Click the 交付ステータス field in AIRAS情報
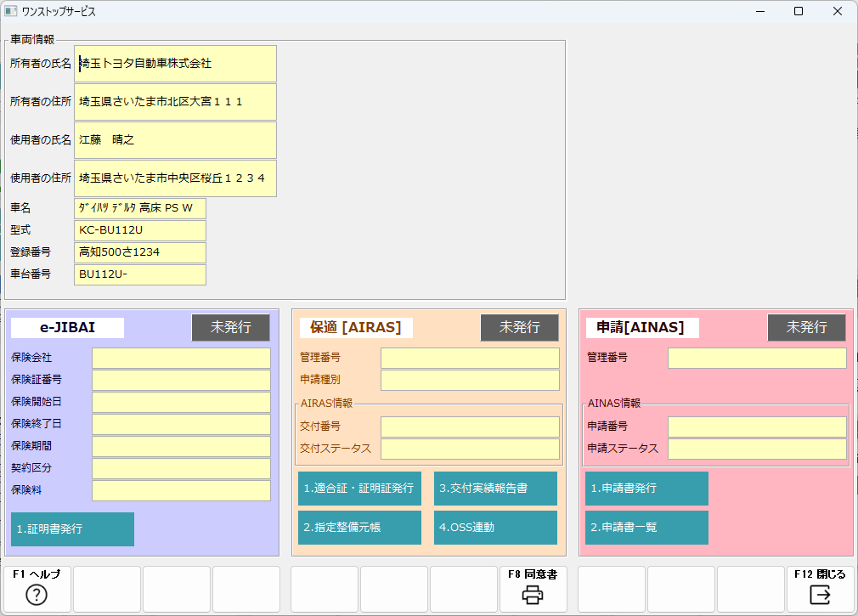 pyautogui.click(x=470, y=449)
